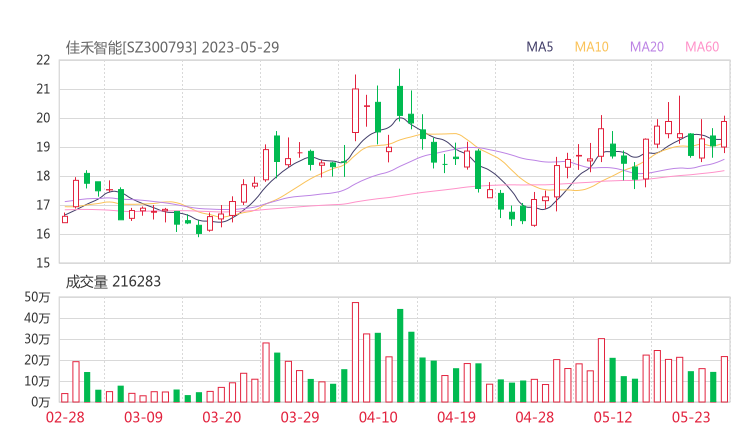Click the 成交量 216283 volume label

point(113,282)
